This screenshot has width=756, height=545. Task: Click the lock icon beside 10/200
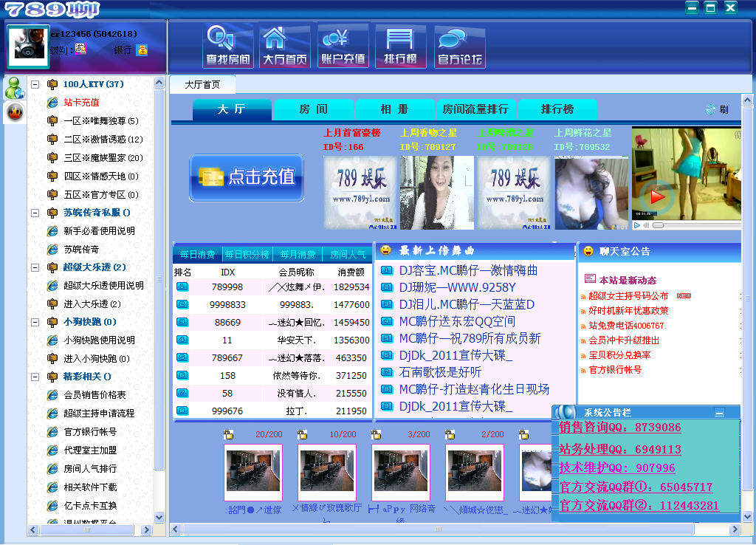302,434
